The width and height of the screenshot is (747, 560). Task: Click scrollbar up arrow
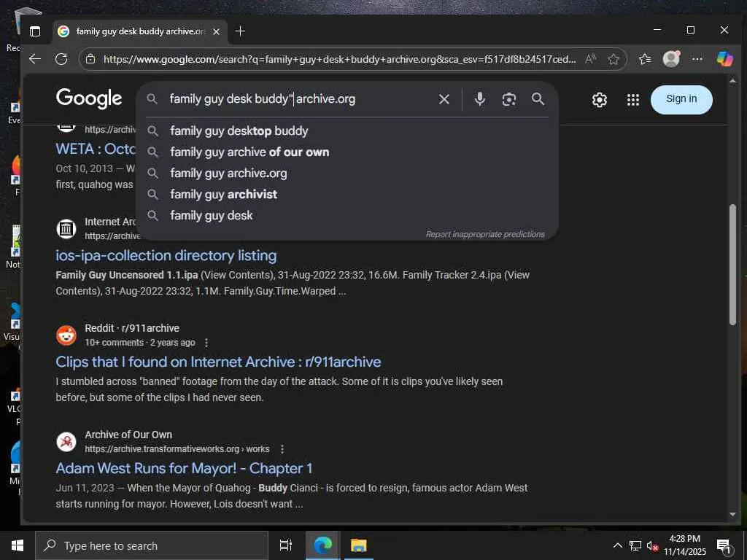tap(732, 81)
